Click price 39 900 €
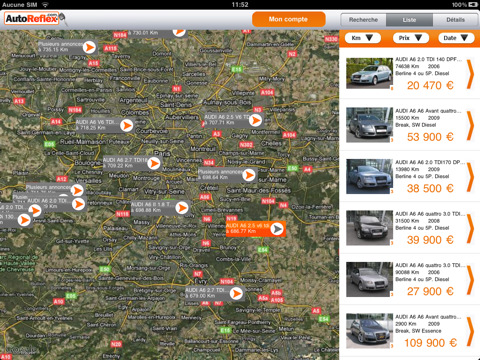480x360 pixels. [x=430, y=240]
